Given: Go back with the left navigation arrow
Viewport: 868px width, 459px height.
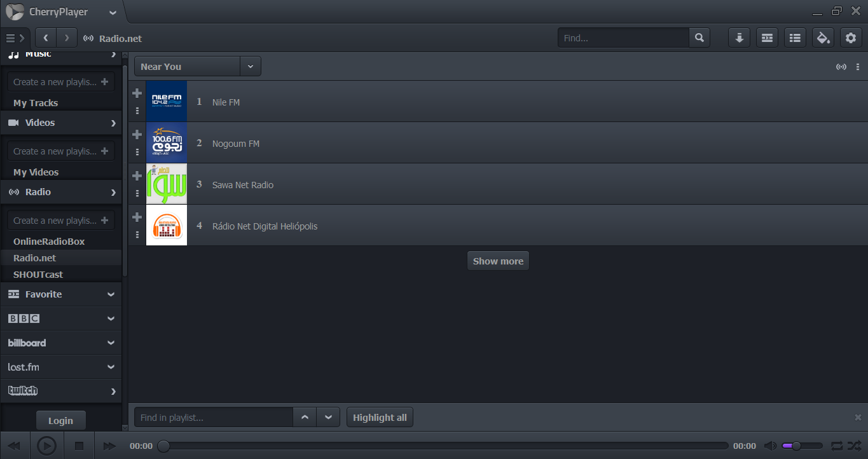Looking at the screenshot, I should [46, 38].
